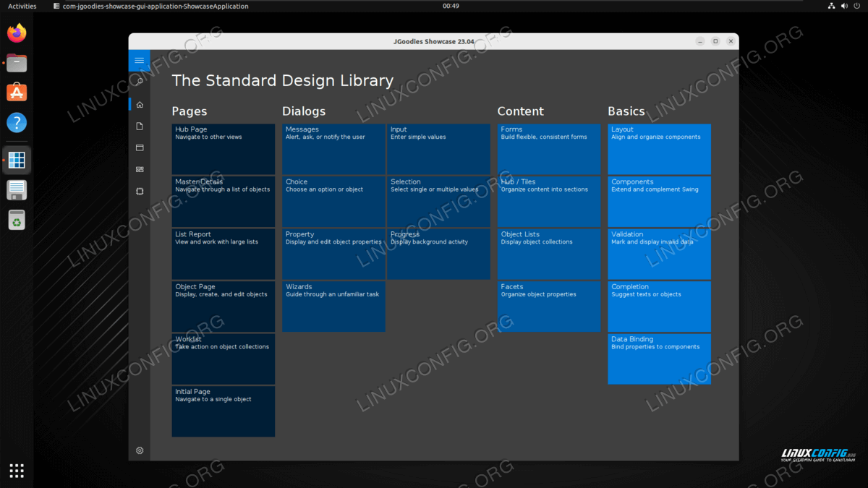Open Pages section via sidebar document icon
This screenshot has width=868, height=488.
point(140,126)
